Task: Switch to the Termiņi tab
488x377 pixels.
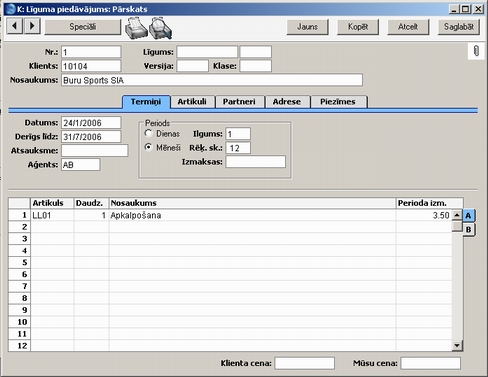Action: [x=146, y=102]
